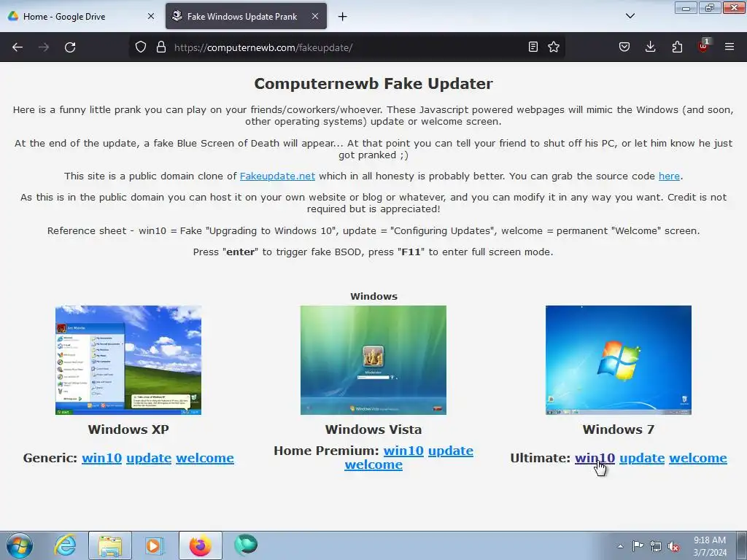Launch Internet Explorer from the taskbar

tap(65, 545)
